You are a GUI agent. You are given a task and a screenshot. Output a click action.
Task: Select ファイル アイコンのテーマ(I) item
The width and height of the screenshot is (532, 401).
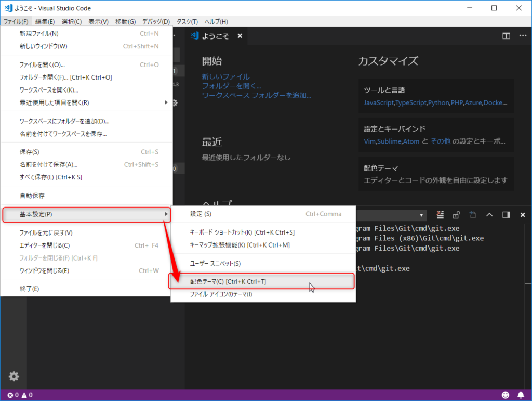tap(263, 294)
